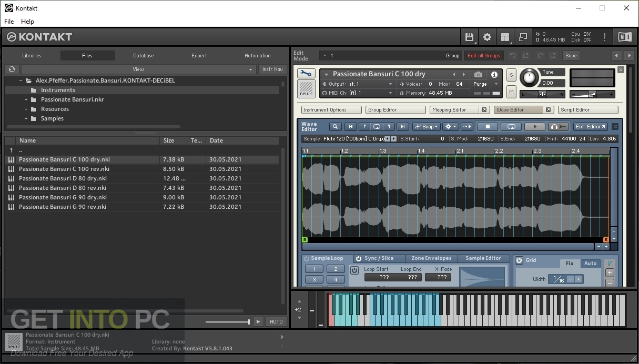Open the Snap dropdown in Wave Editor

427,127
